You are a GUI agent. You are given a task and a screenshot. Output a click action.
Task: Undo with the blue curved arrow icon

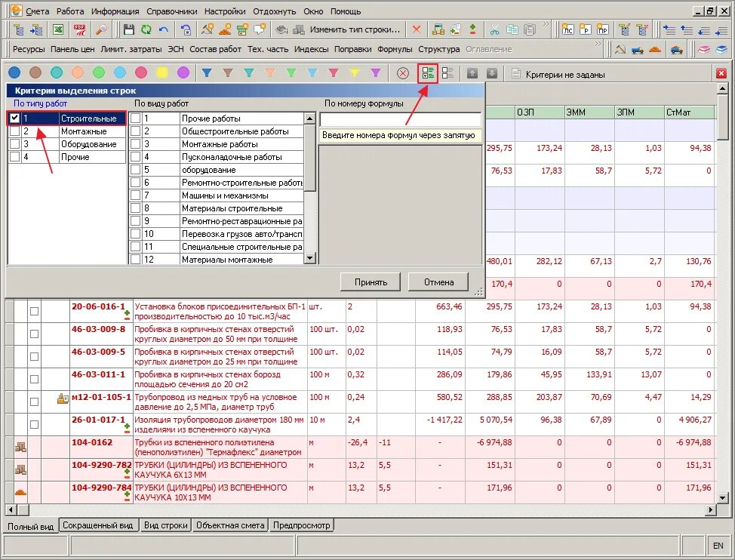[x=164, y=29]
